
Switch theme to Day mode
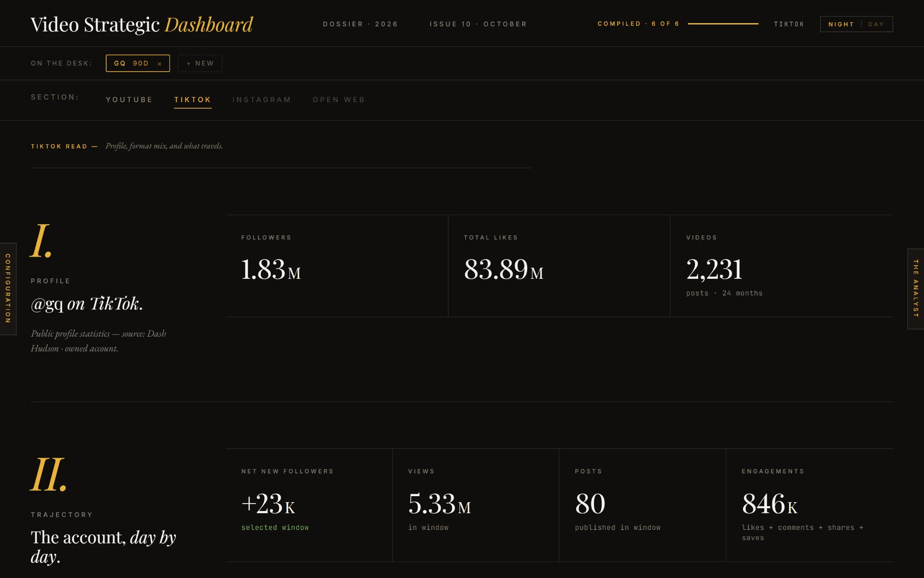(876, 24)
